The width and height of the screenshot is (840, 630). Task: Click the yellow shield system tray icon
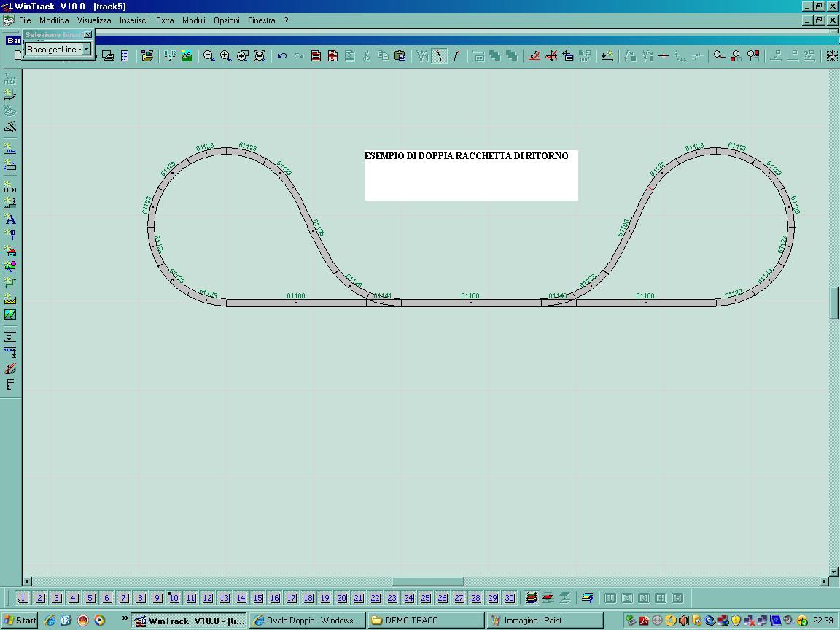pos(736,621)
